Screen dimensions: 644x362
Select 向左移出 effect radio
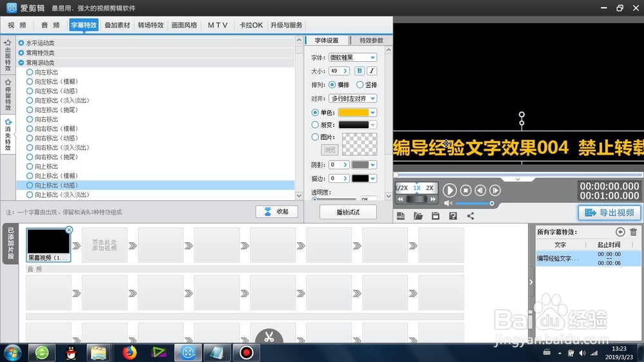click(30, 72)
